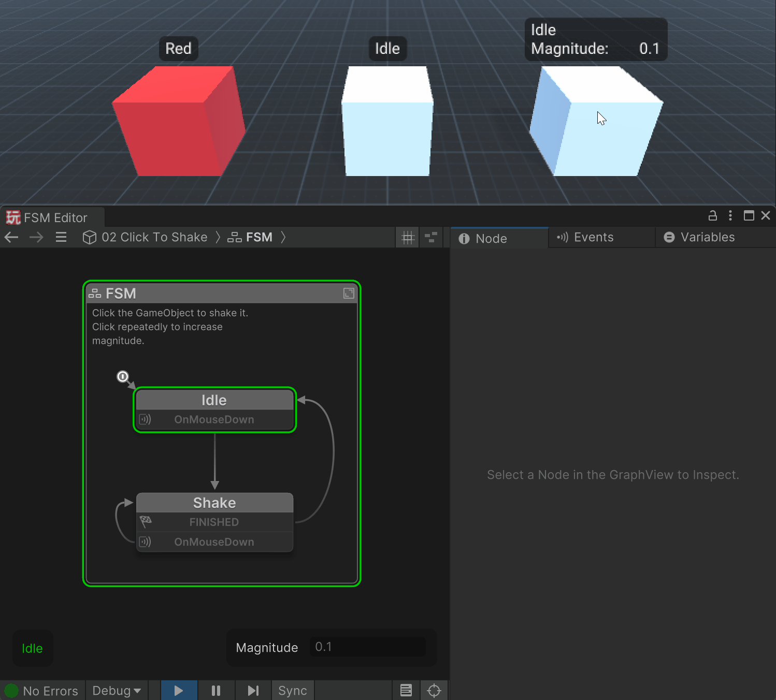Click event icon beside Shake's OnMouseDown
776x700 pixels.
pos(145,542)
